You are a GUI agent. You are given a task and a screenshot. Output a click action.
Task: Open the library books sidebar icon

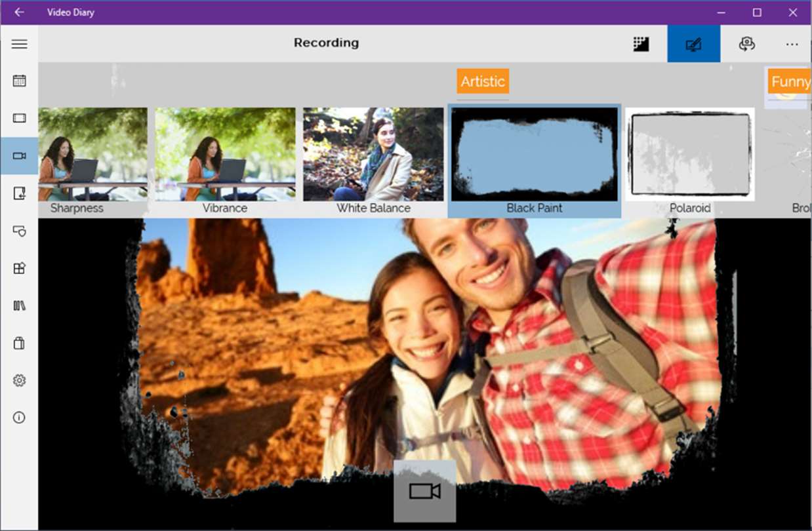19,305
